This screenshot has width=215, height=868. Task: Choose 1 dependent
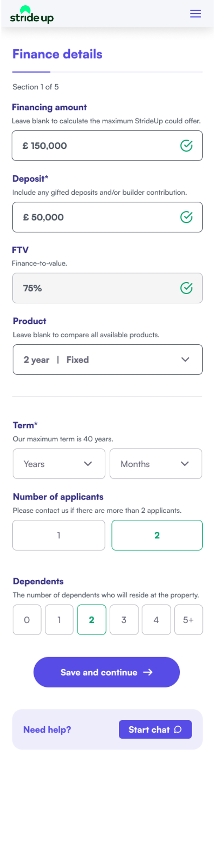[59, 620]
